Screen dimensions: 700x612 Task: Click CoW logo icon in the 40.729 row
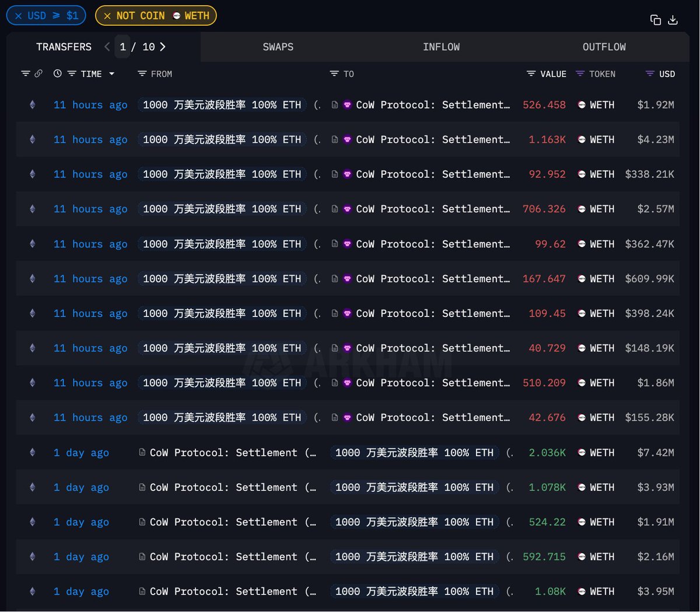point(348,348)
